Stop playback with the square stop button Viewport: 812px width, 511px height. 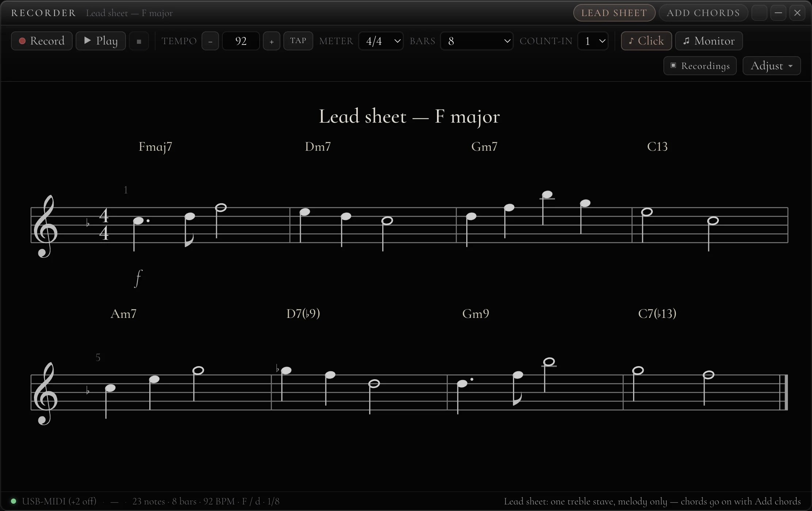click(139, 41)
